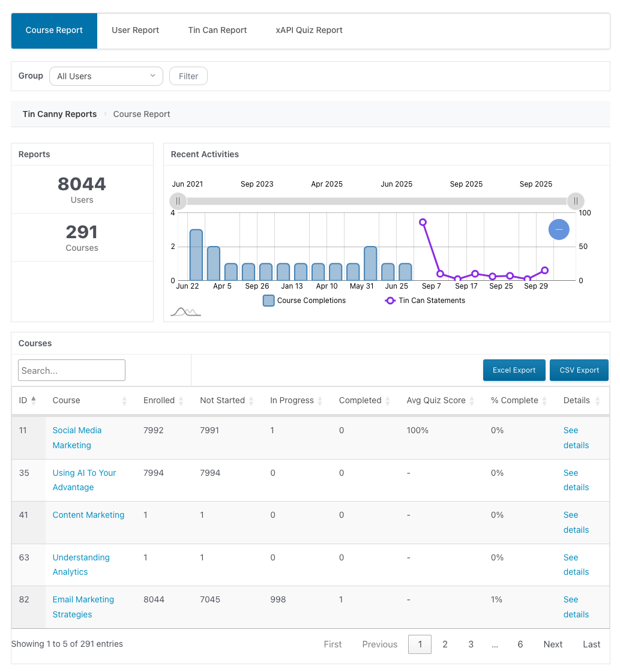
Task: Open the All Users group dropdown
Action: click(x=106, y=76)
